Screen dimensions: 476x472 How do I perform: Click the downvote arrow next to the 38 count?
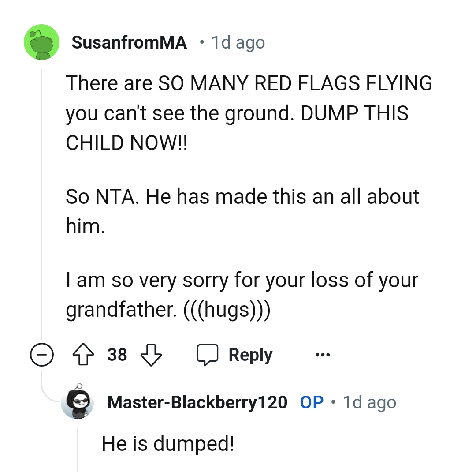pos(151,354)
